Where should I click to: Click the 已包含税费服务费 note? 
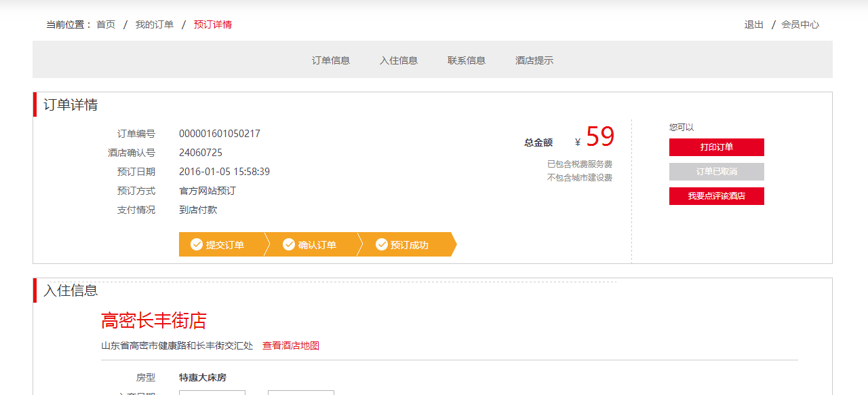click(580, 164)
